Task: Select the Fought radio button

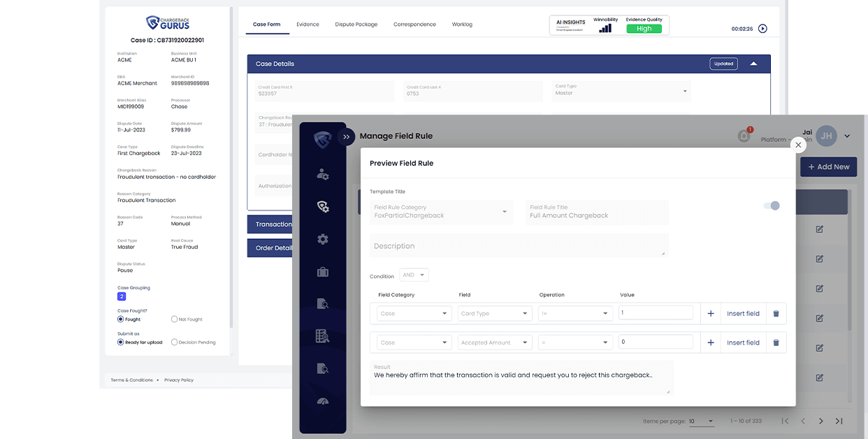Action: (121, 319)
